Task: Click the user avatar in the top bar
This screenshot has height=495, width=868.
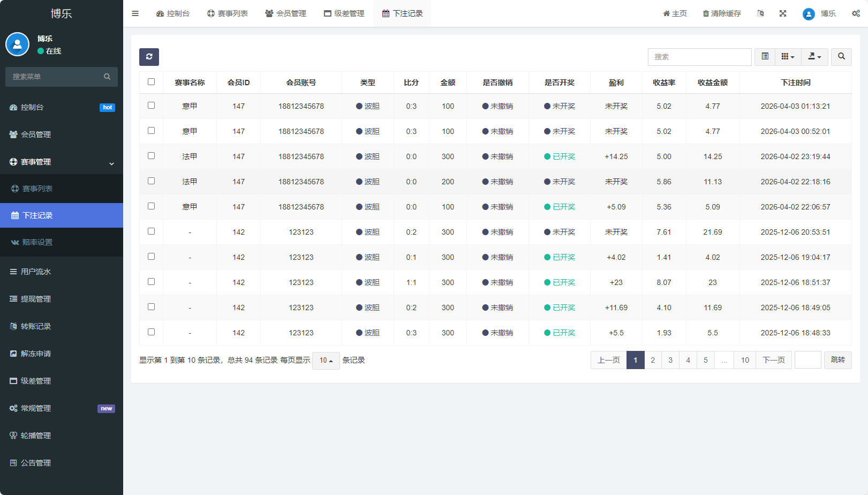Action: (x=809, y=14)
